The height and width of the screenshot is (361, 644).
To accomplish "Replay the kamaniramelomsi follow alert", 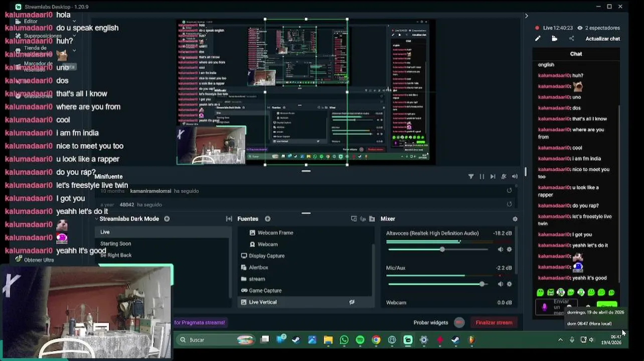I will (x=509, y=191).
